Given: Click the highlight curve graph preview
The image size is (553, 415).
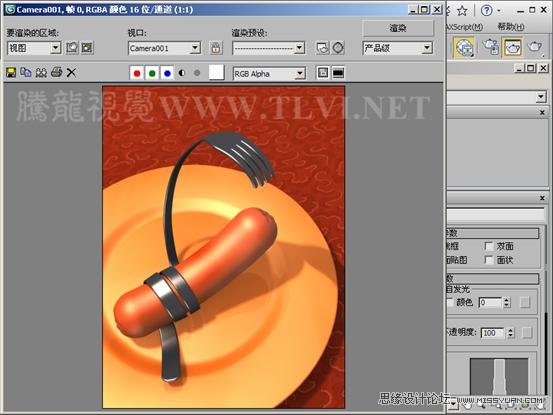Looking at the screenshot, I should point(499,377).
